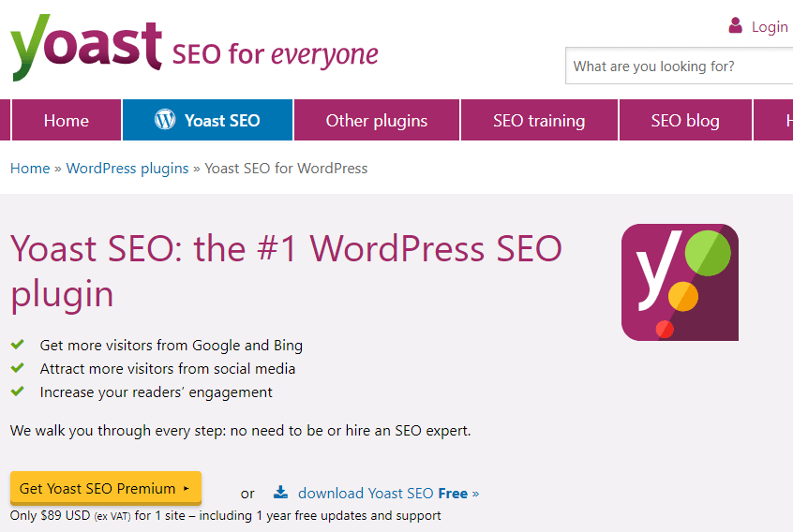Click the user icon beside Login
This screenshot has height=532, width=793.
tap(736, 26)
